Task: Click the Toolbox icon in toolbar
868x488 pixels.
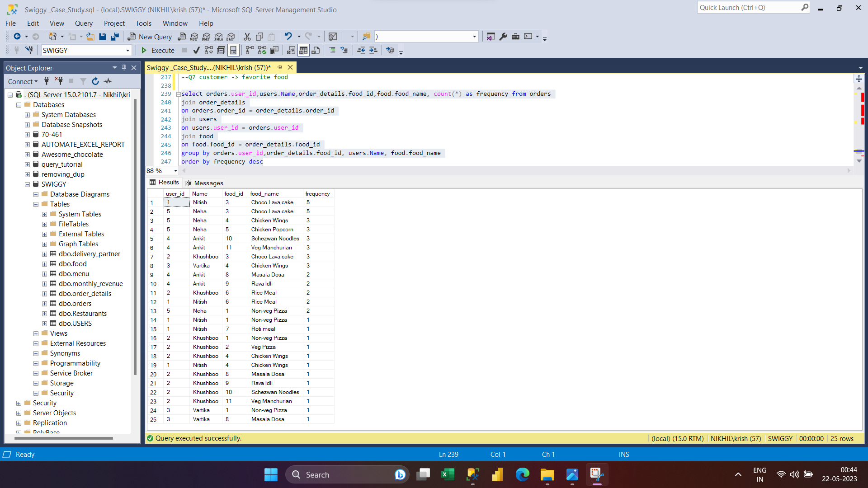Action: click(x=515, y=37)
